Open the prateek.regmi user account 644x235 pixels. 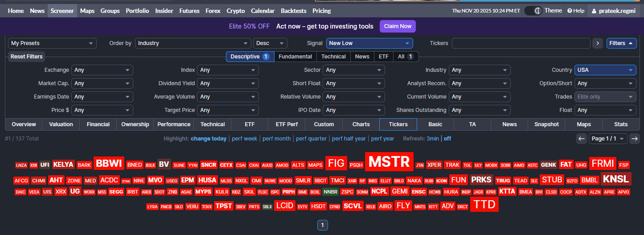(614, 11)
